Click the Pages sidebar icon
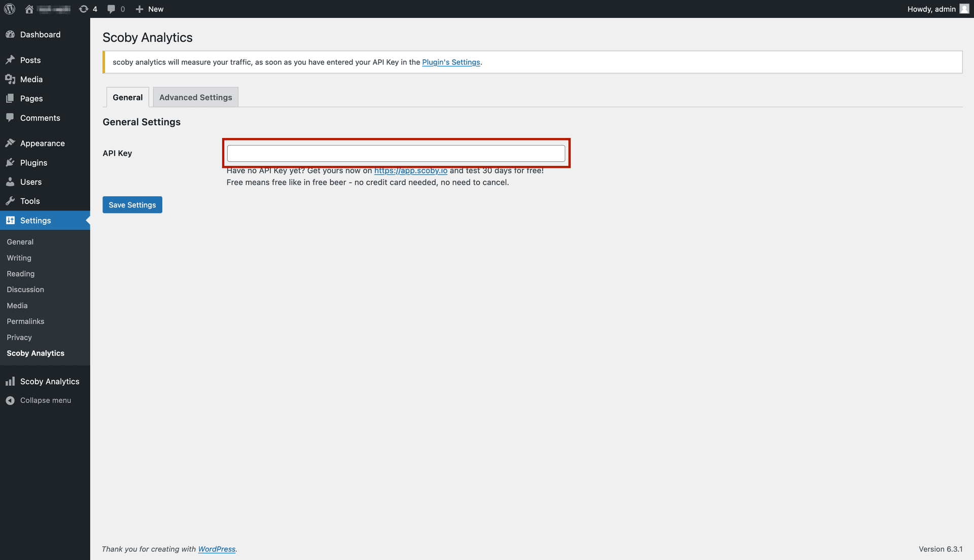The height and width of the screenshot is (560, 974). click(10, 98)
